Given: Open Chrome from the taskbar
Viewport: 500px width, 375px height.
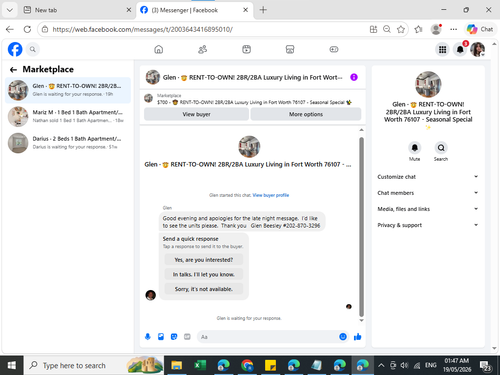Looking at the screenshot, I should (247, 365).
